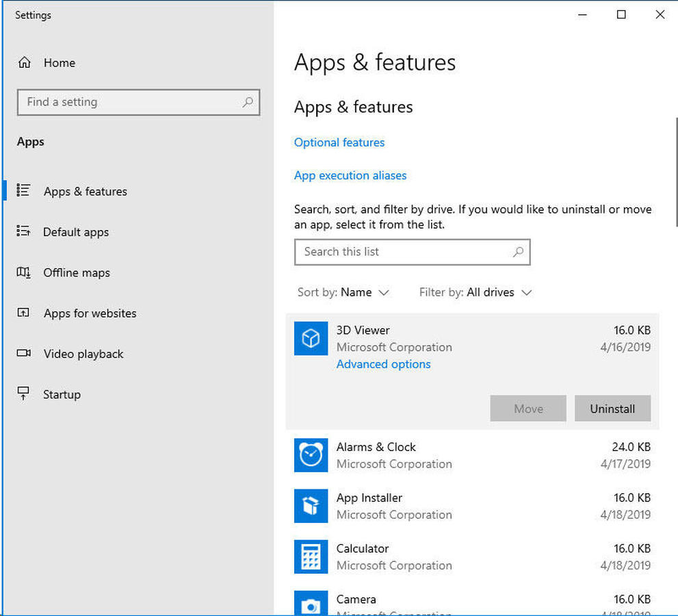Click the magnifier in Find a setting
This screenshot has height=616, width=678.
click(x=248, y=102)
